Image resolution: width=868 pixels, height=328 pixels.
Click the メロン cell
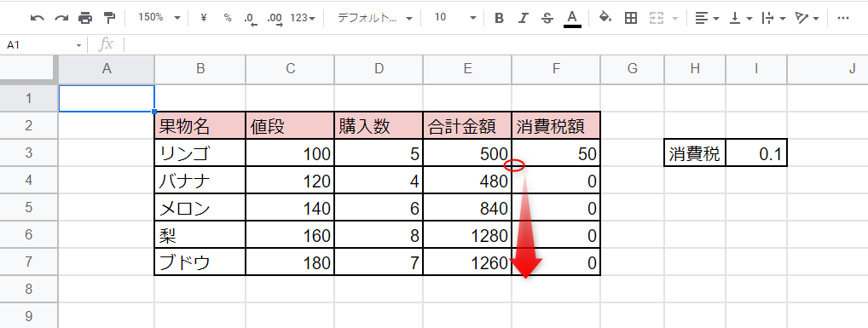coord(200,207)
